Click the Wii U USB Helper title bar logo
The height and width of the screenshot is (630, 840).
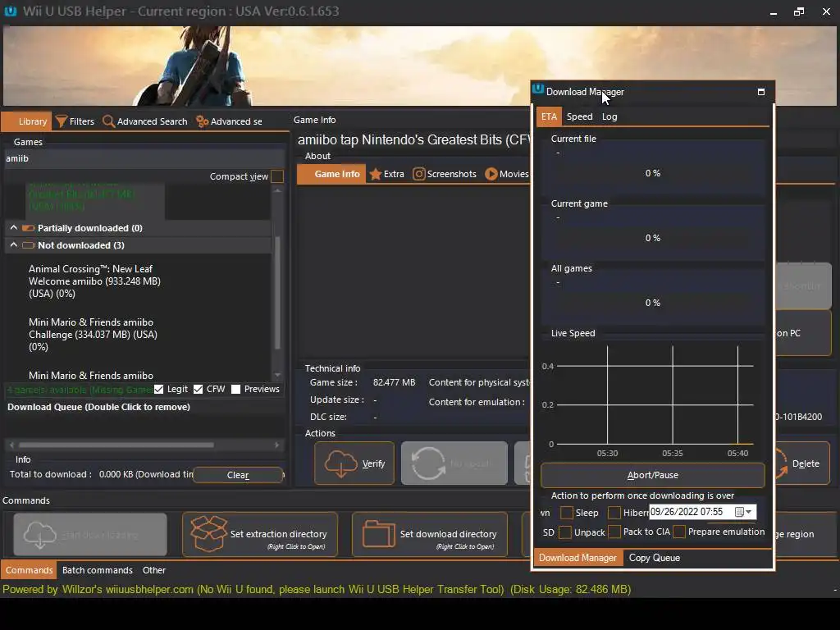tap(10, 11)
